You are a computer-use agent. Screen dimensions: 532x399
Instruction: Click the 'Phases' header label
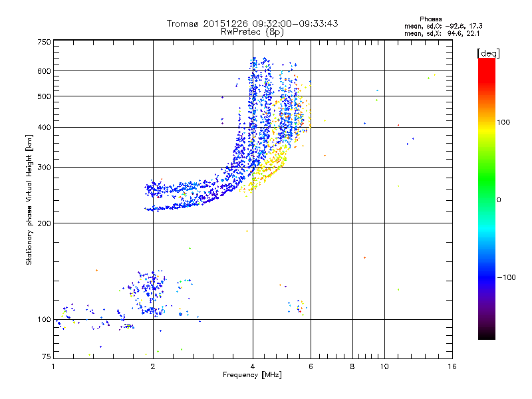pyautogui.click(x=430, y=19)
